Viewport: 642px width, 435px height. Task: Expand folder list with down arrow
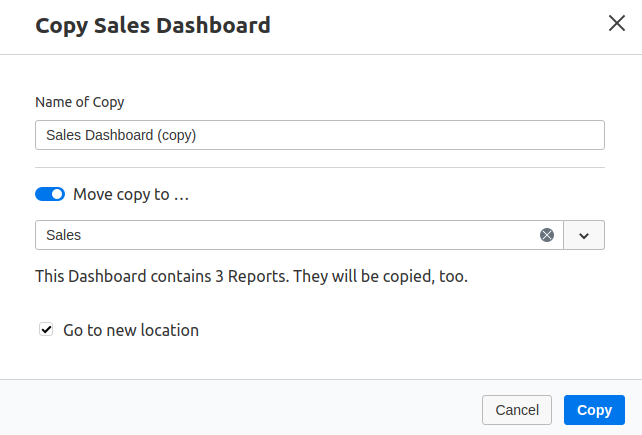tap(584, 235)
